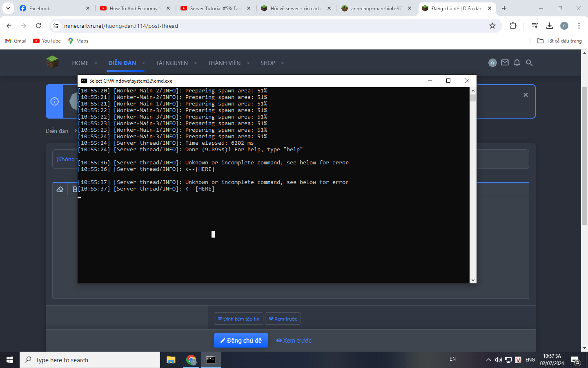The height and width of the screenshot is (368, 588).
Task: Click Đính kèm tập tin attach button
Action: click(x=238, y=319)
